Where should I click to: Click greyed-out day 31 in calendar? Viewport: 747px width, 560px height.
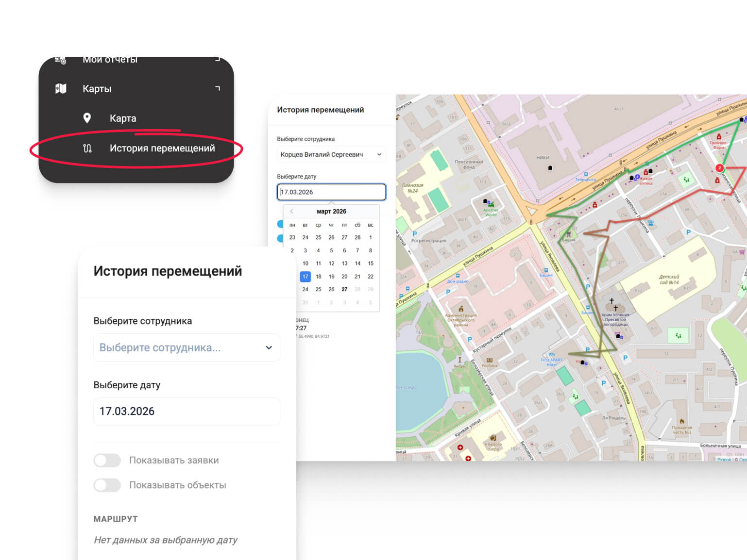305,302
